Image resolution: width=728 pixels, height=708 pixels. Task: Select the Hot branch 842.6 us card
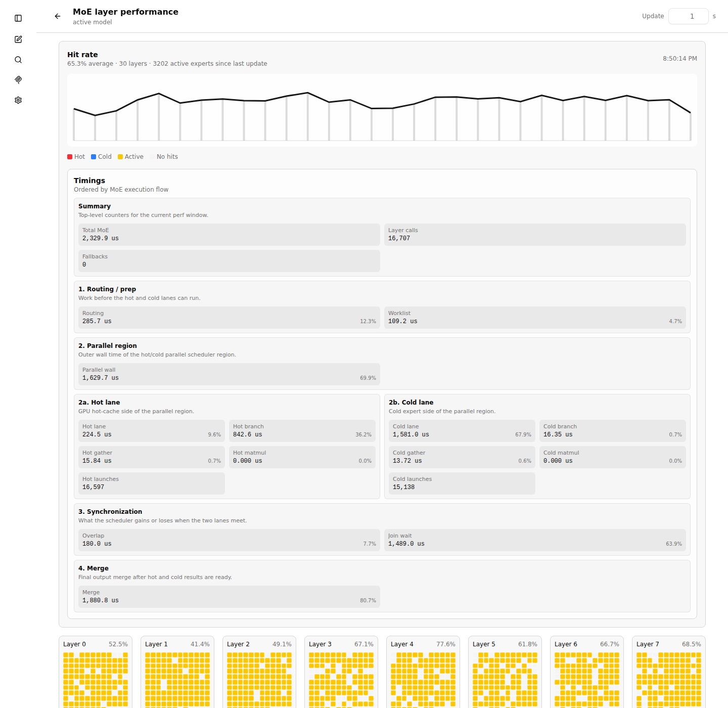302,431
